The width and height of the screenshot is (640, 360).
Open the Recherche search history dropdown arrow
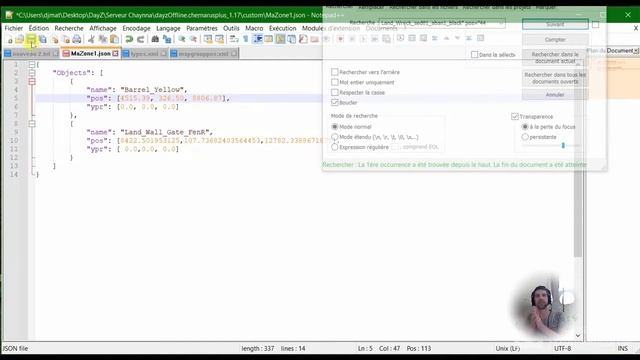[501, 23]
